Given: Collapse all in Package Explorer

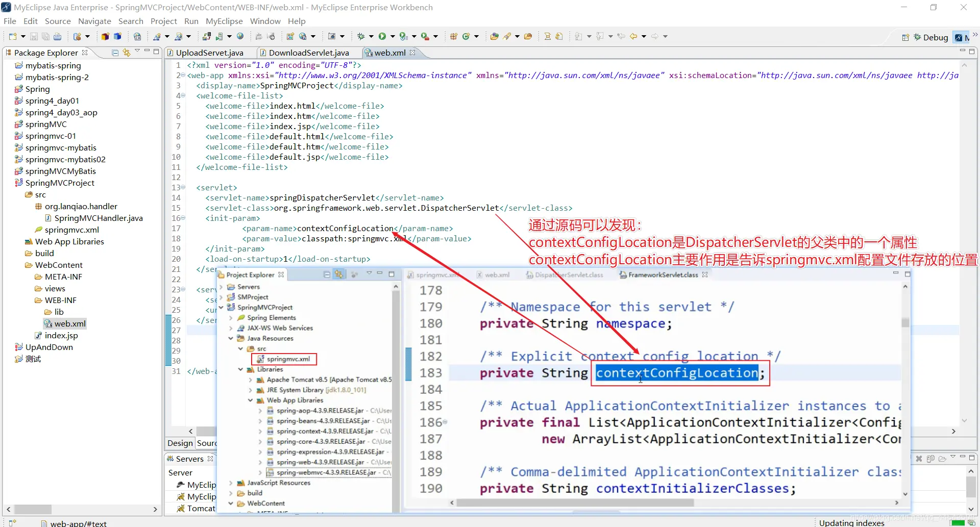Looking at the screenshot, I should pyautogui.click(x=115, y=53).
